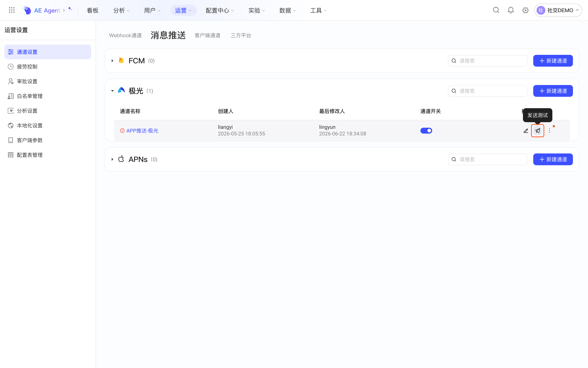Image resolution: width=588 pixels, height=368 pixels.
Task: Click the edit pencil for APP推送-极光
Action: tap(526, 131)
